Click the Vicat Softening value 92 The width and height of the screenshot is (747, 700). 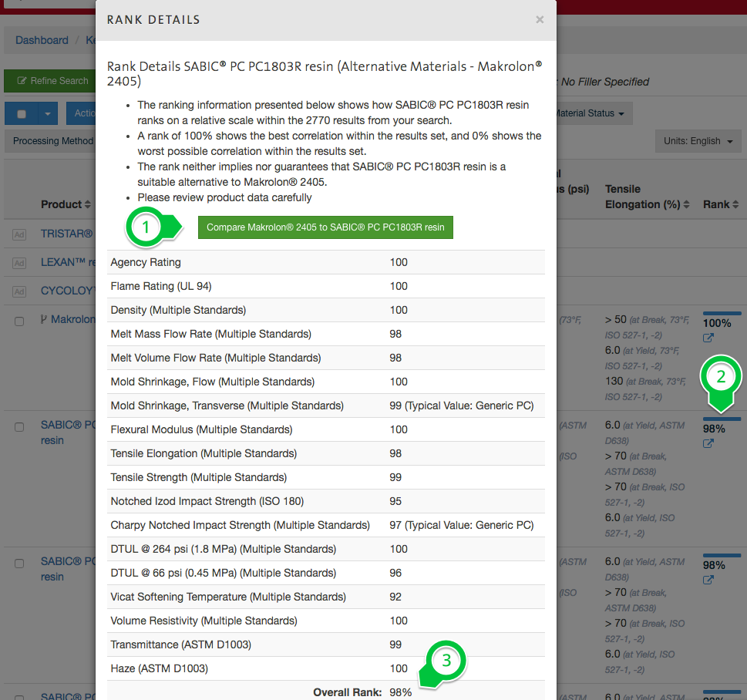click(395, 597)
